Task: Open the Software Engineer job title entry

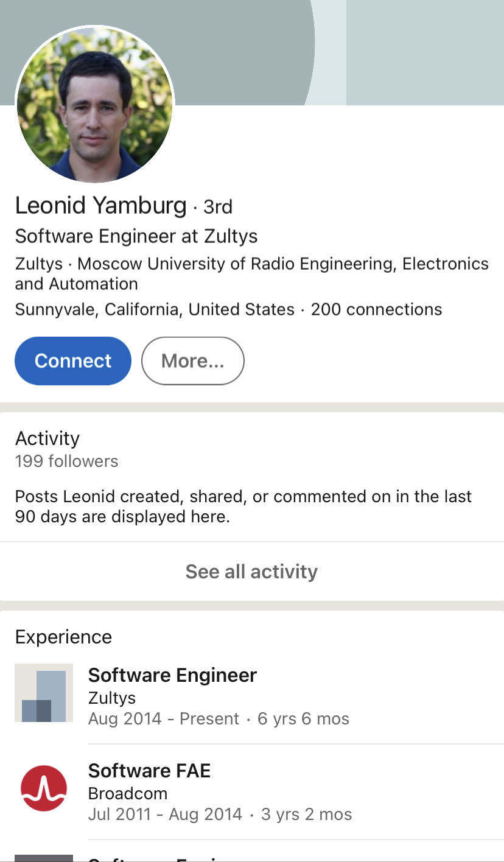Action: coord(172,675)
